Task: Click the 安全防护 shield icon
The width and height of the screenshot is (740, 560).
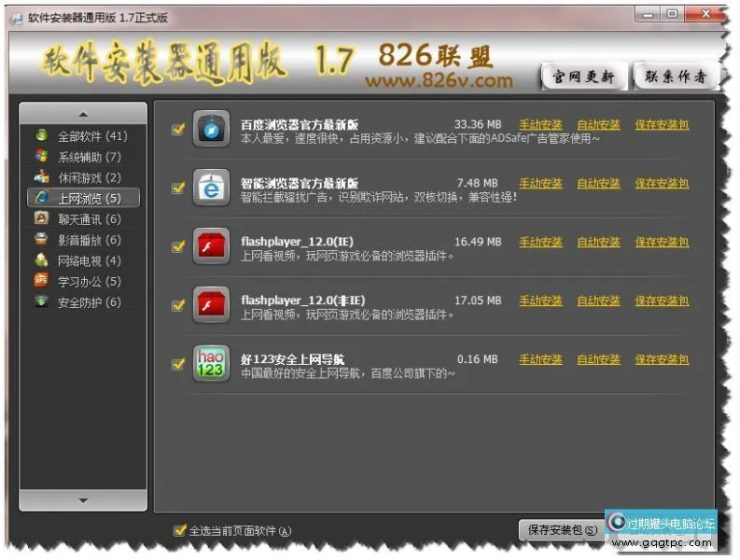Action: click(42, 301)
